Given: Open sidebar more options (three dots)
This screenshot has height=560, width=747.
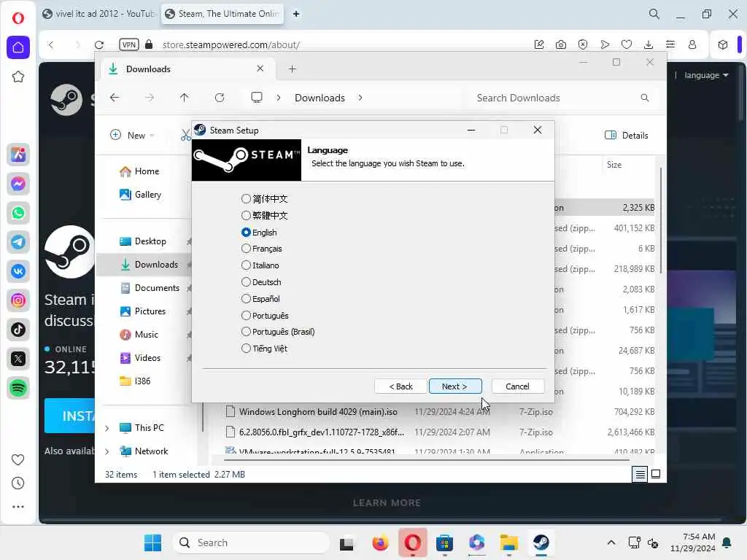Looking at the screenshot, I should point(18,507).
